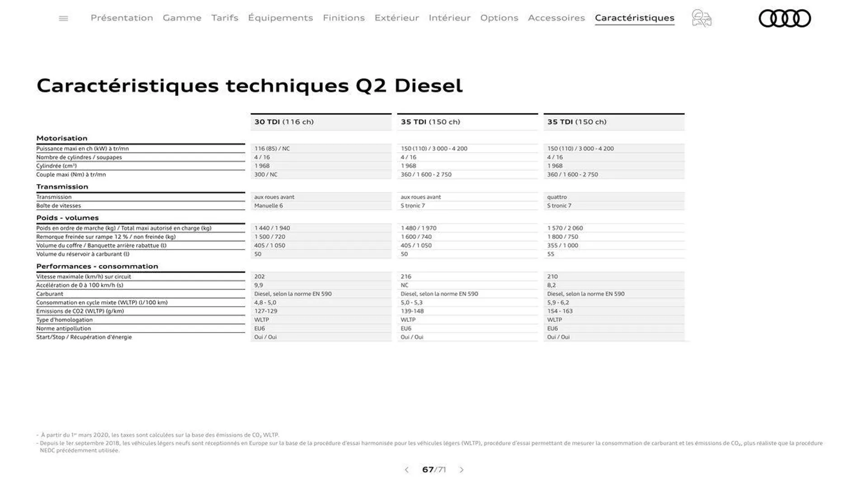Open the Gamme tab

[x=182, y=18]
